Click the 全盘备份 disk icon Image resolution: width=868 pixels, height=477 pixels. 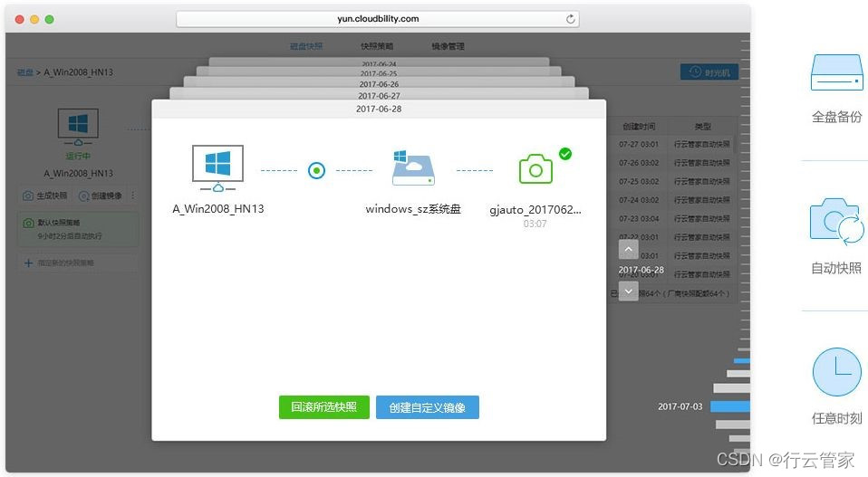(x=836, y=72)
